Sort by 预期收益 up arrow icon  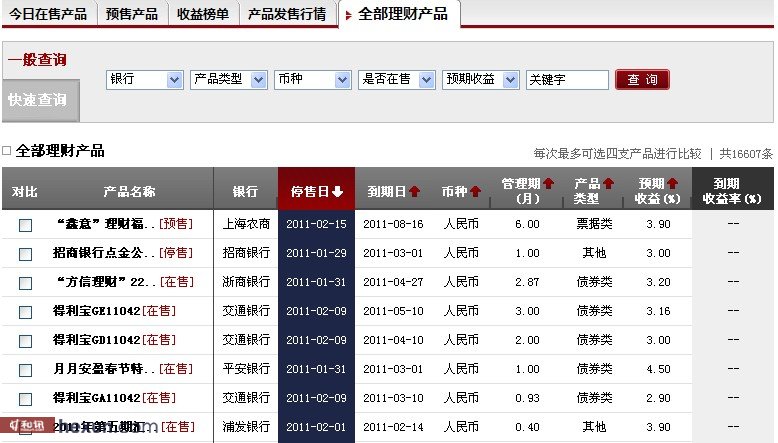coord(672,184)
